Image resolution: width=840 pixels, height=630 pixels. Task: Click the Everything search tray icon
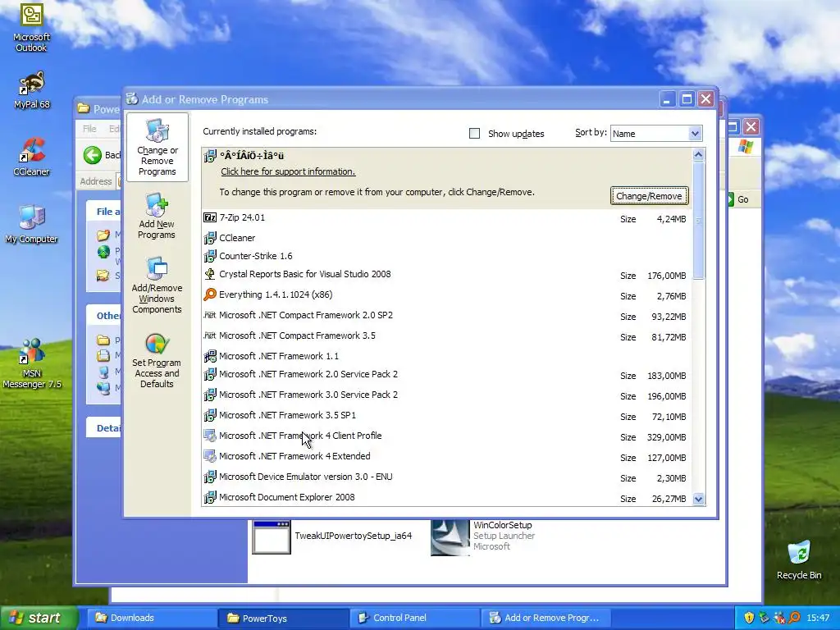click(794, 618)
